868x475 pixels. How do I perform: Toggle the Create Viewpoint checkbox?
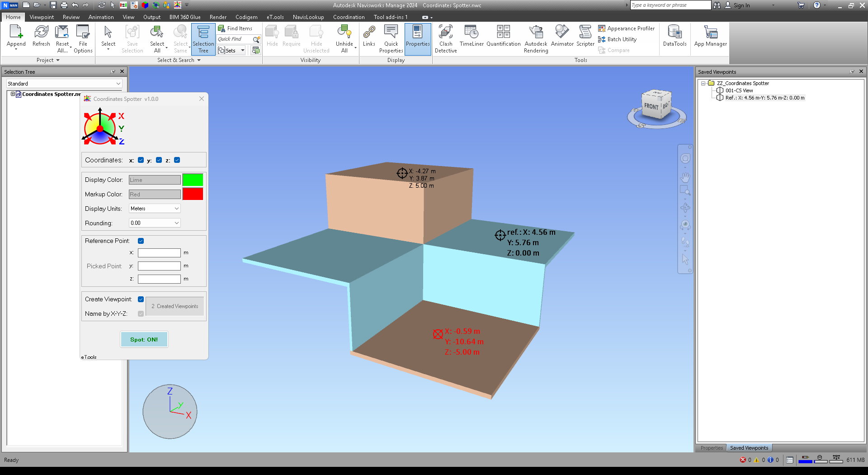click(x=141, y=299)
